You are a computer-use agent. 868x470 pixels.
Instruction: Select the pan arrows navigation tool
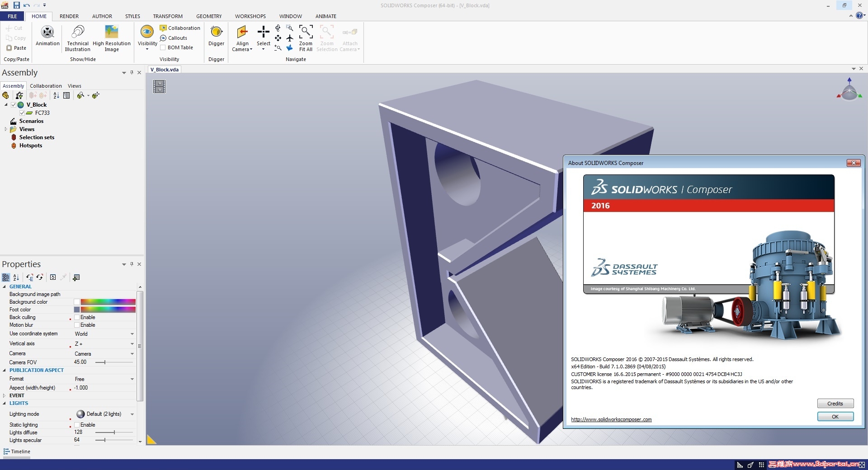(x=278, y=38)
